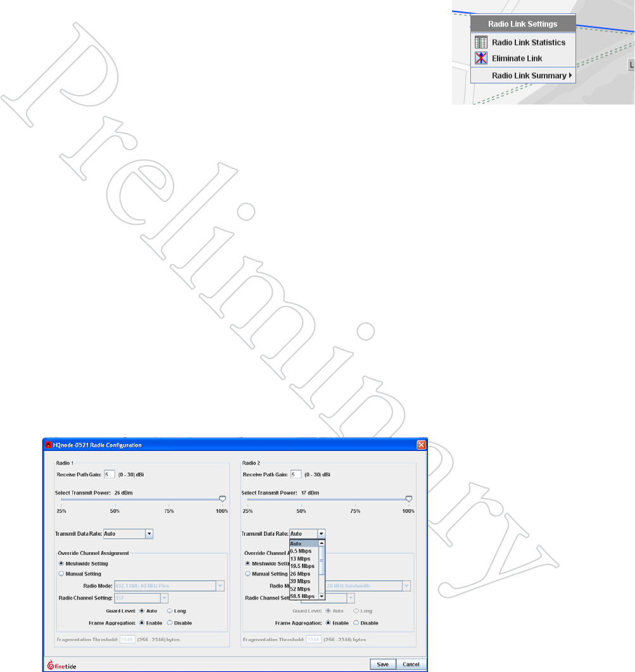Viewport: 635px width, 672px height.
Task: Click scroll-up arrow of data rate list
Action: [x=322, y=543]
